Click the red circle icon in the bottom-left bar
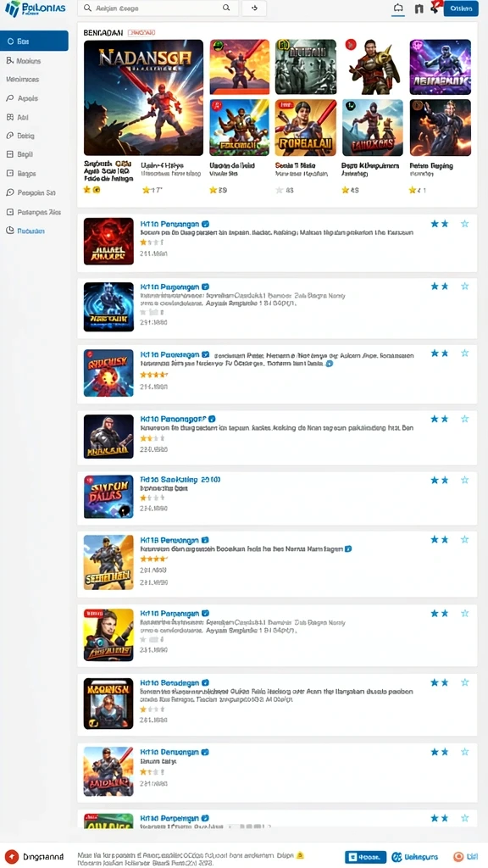The width and height of the screenshot is (488, 868). coord(12,856)
